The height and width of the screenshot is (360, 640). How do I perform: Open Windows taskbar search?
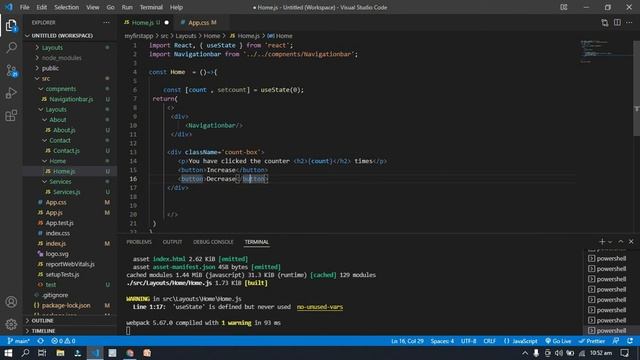25,353
